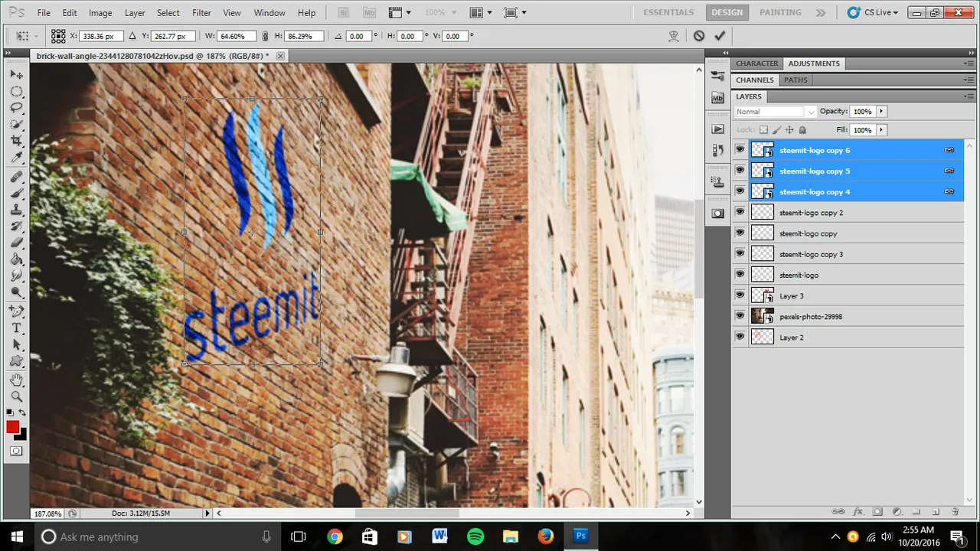Hide the pexels-photo-29998 layer
Screen dimensions: 980x551
(x=740, y=316)
